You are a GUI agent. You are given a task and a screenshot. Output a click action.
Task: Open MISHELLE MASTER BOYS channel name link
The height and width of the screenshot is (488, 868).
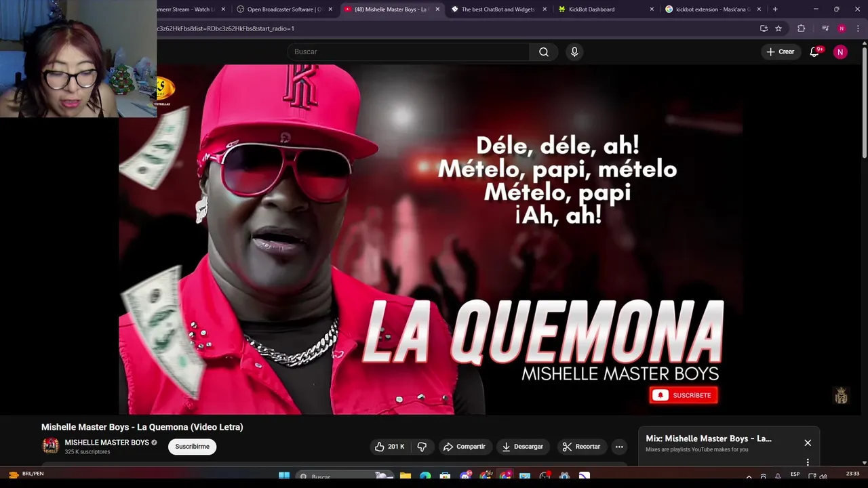point(106,443)
